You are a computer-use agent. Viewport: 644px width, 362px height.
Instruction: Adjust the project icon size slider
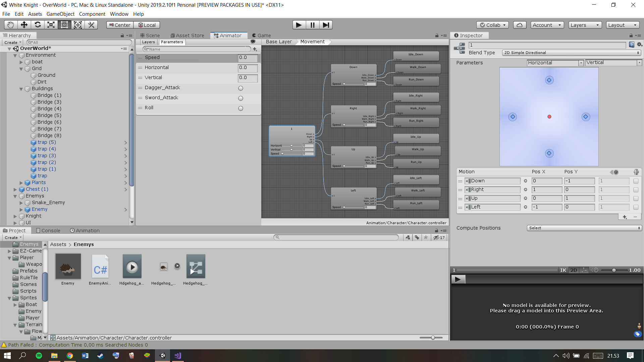coord(431,338)
